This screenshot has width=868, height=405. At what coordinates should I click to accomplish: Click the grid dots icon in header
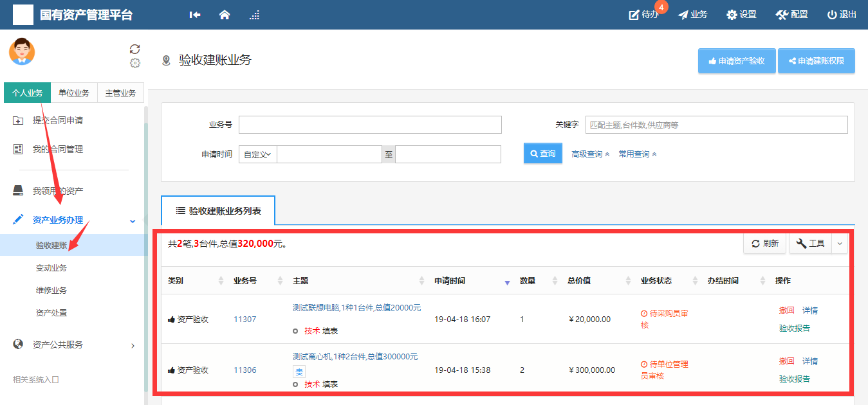255,15
